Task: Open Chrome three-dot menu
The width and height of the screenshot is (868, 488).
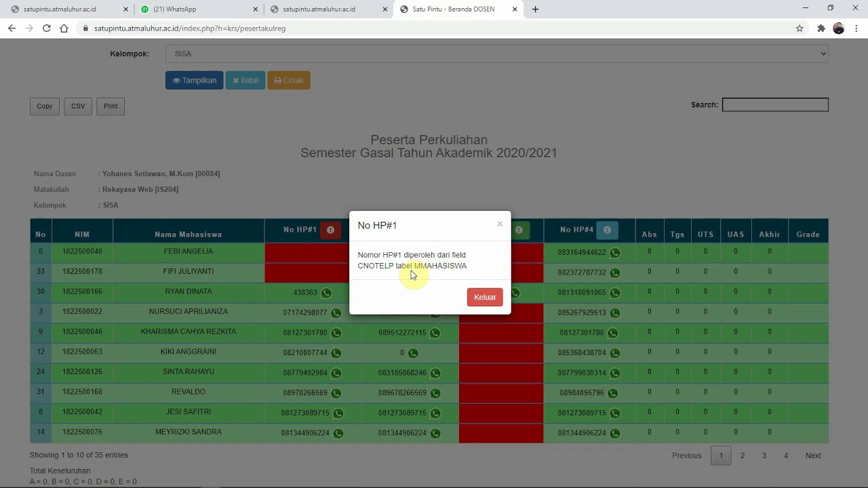Action: [x=856, y=28]
